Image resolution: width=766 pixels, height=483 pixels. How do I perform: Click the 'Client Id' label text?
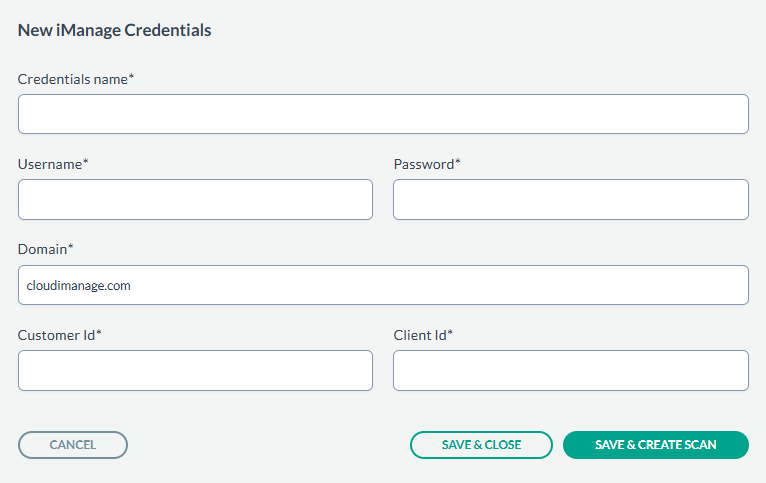click(x=419, y=335)
